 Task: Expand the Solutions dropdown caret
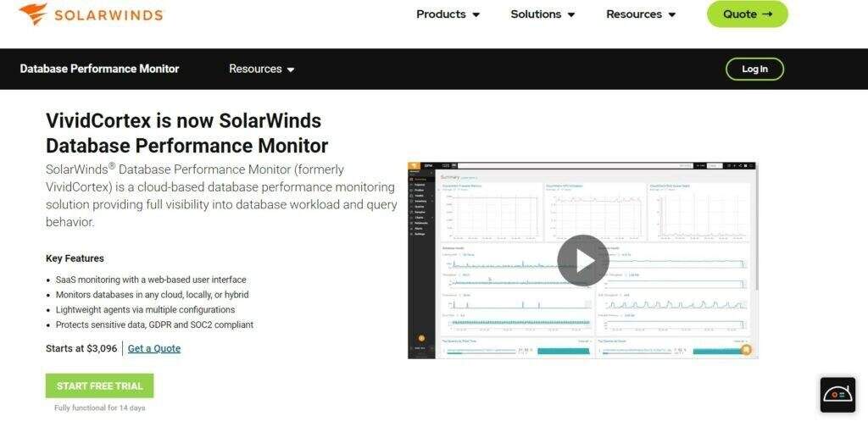[x=571, y=15]
